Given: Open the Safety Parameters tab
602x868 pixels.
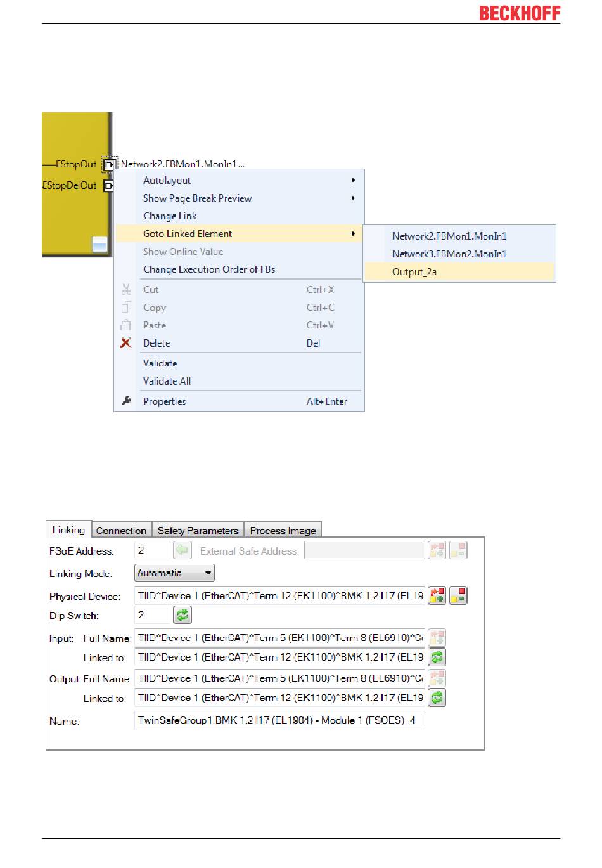Looking at the screenshot, I should click(198, 531).
